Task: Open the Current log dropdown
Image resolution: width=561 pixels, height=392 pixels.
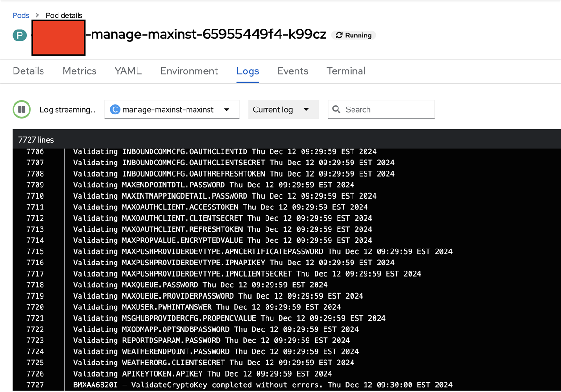Action: [x=284, y=109]
